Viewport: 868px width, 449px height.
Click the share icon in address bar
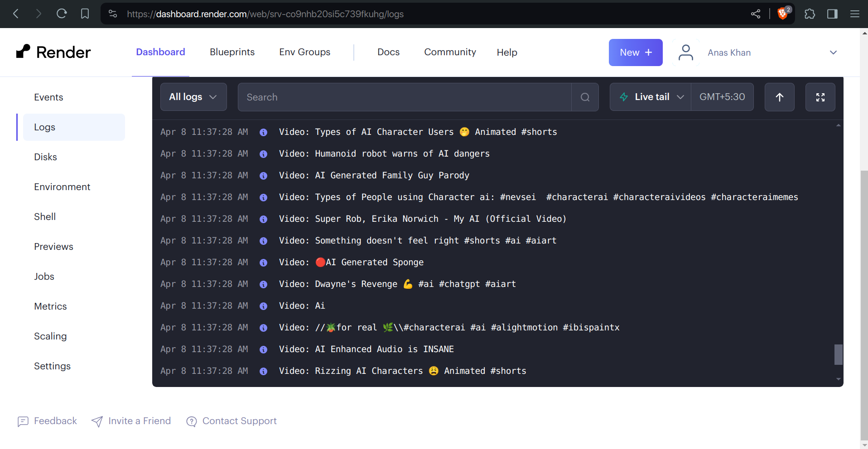click(756, 14)
